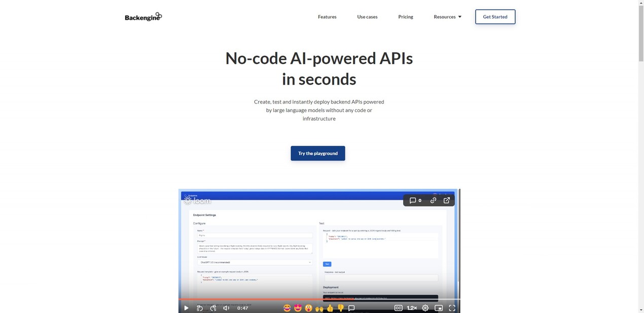The image size is (644, 313).
Task: Enter fullscreen video mode
Action: [x=452, y=308]
